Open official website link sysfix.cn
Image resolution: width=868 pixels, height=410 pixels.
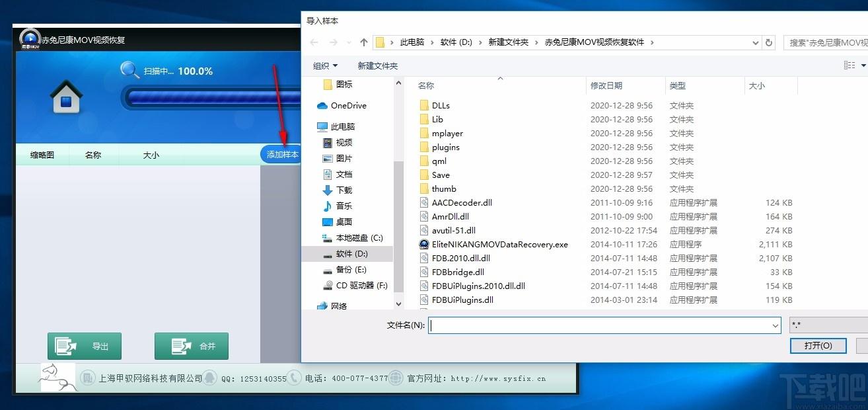click(x=498, y=379)
